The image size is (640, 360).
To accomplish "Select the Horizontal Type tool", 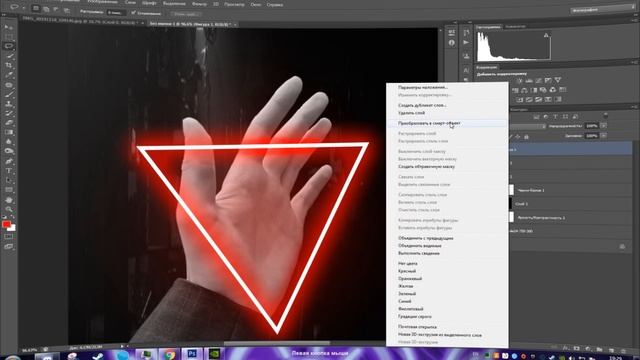I will click(x=9, y=171).
